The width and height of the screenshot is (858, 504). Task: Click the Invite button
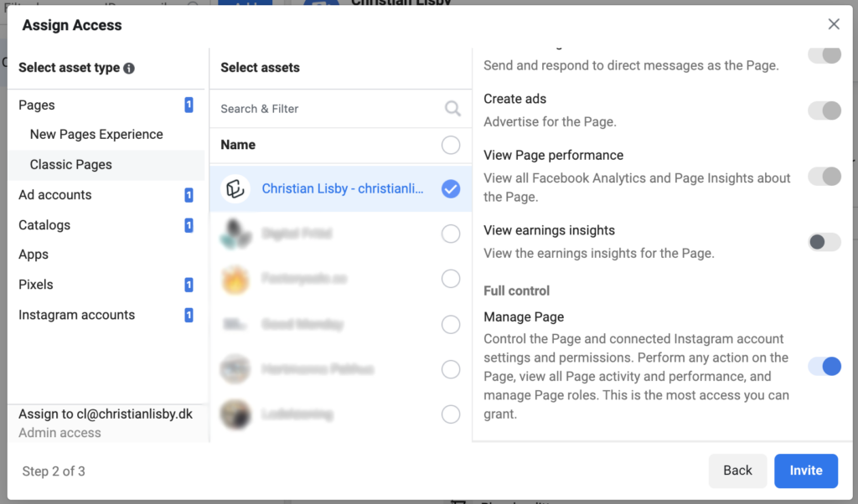click(806, 471)
